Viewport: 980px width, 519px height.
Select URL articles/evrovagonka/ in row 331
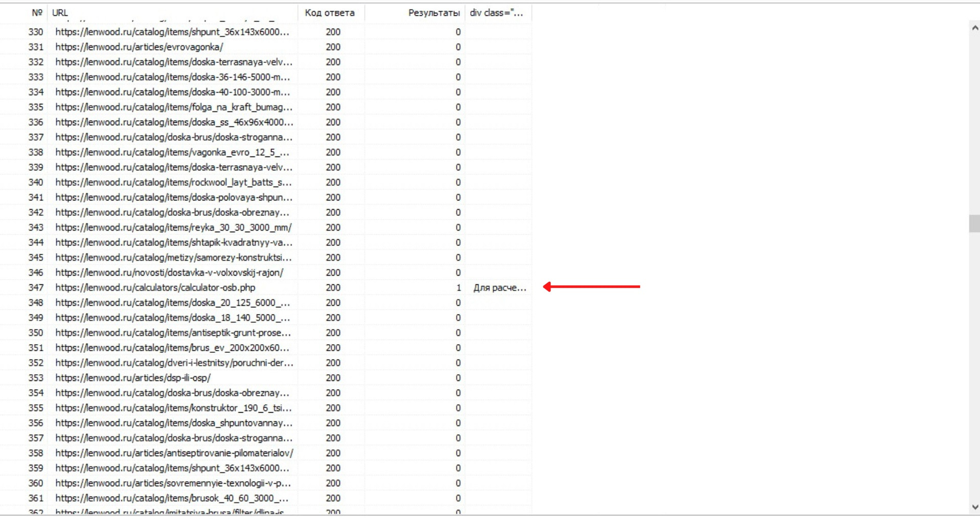click(x=139, y=47)
